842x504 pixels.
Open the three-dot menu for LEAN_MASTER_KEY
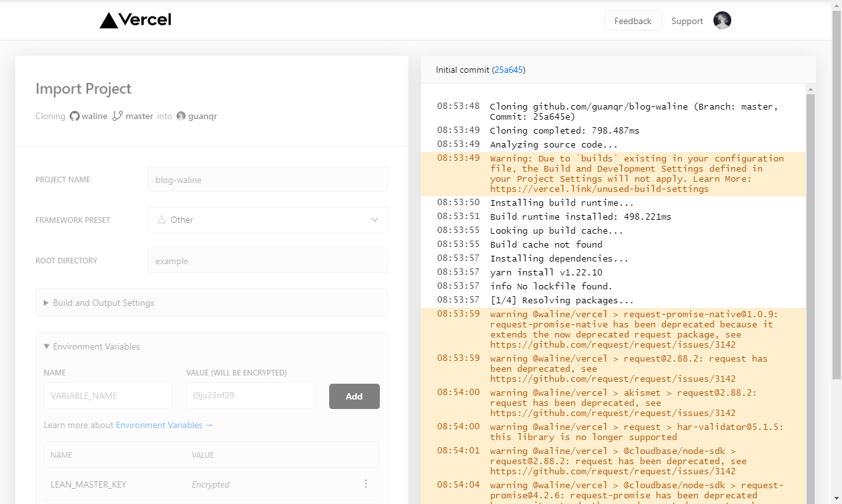pyautogui.click(x=365, y=484)
